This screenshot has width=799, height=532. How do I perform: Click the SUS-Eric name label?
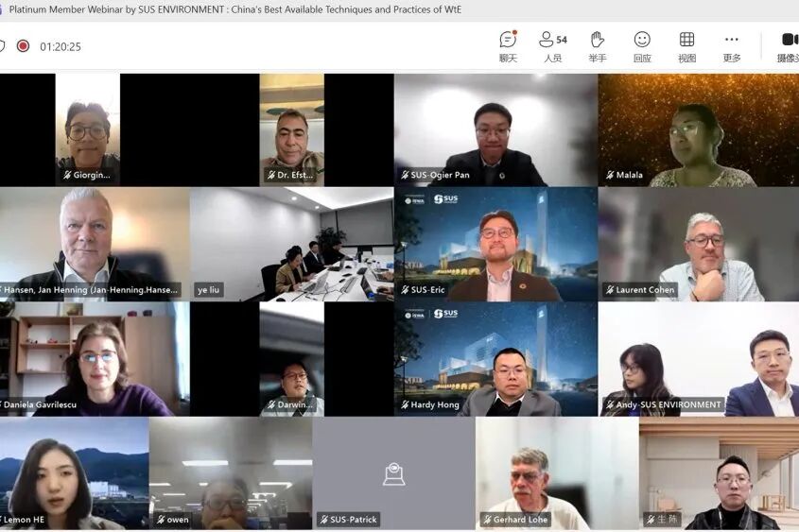(423, 290)
